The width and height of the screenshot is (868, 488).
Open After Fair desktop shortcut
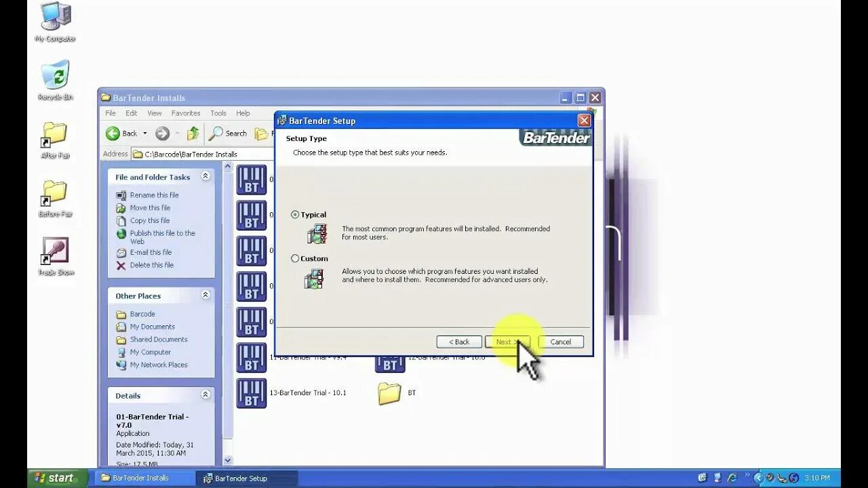(x=55, y=140)
